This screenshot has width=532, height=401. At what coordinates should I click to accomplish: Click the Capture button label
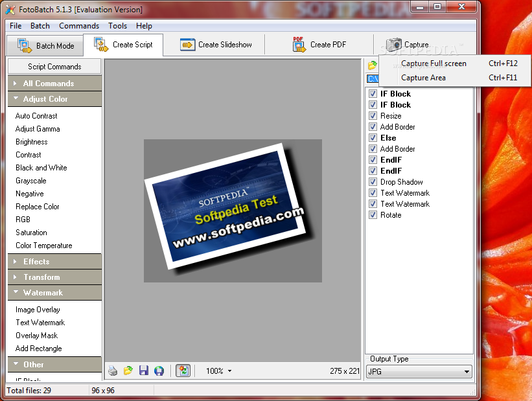[x=416, y=45]
